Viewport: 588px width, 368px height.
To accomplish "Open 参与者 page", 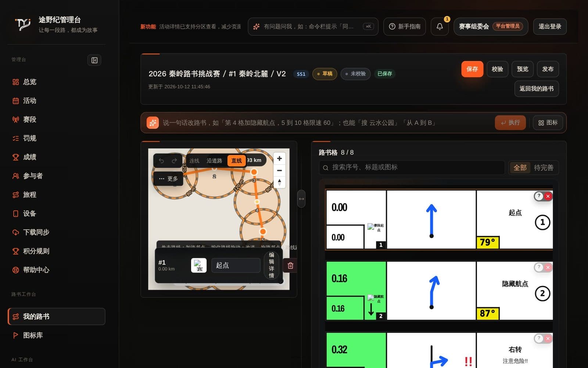I will (56, 176).
